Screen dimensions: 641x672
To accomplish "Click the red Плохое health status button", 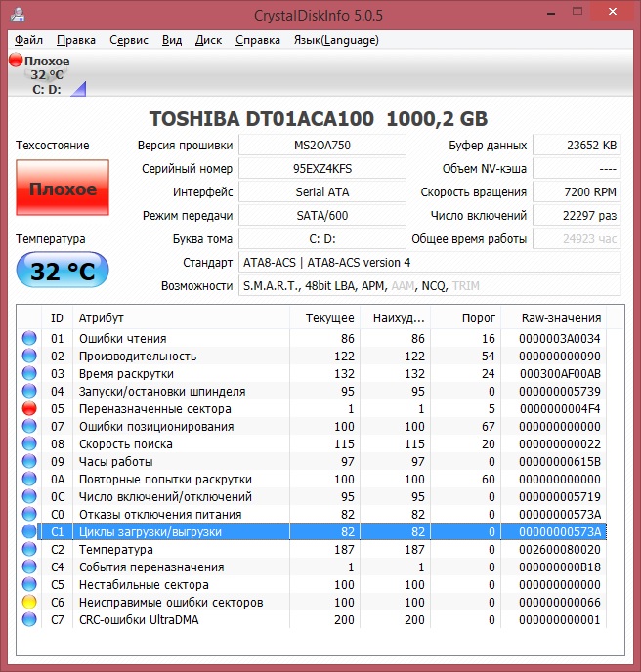I will 63,188.
